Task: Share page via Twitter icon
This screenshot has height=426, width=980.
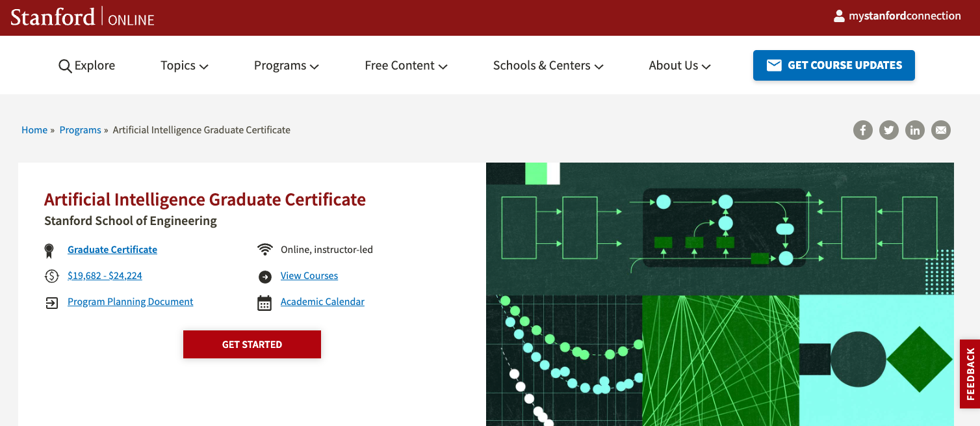Action: click(x=888, y=130)
